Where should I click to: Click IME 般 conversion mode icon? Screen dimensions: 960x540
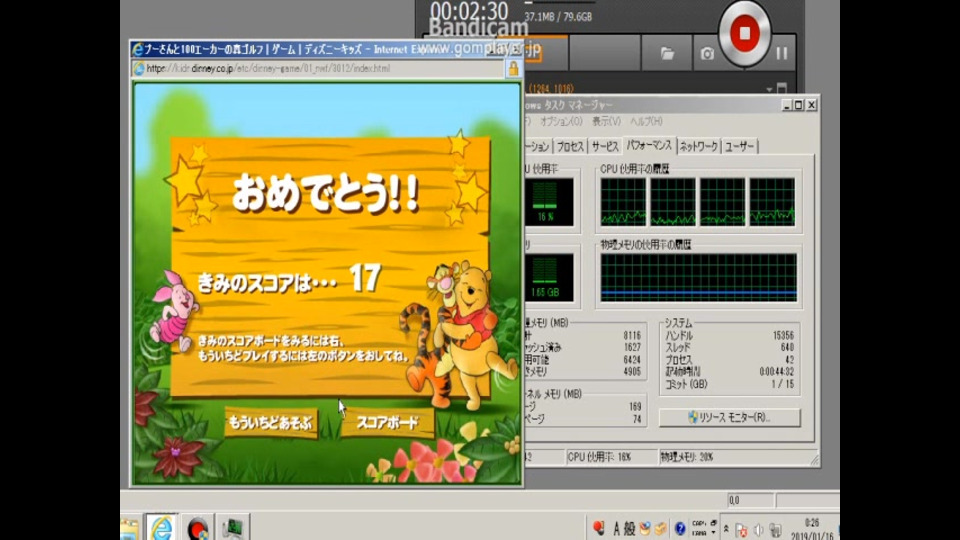pyautogui.click(x=629, y=529)
